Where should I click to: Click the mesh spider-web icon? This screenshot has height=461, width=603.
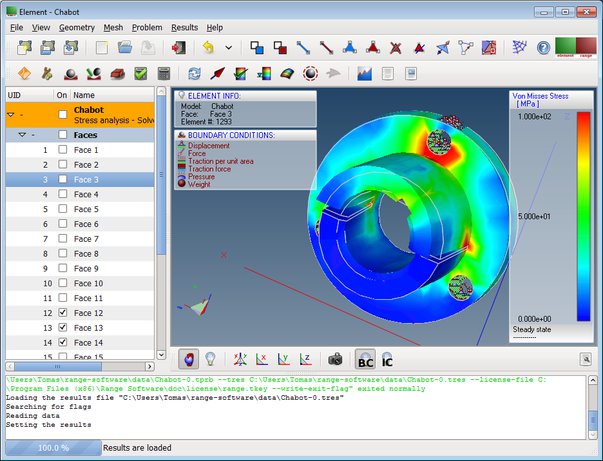[x=520, y=48]
